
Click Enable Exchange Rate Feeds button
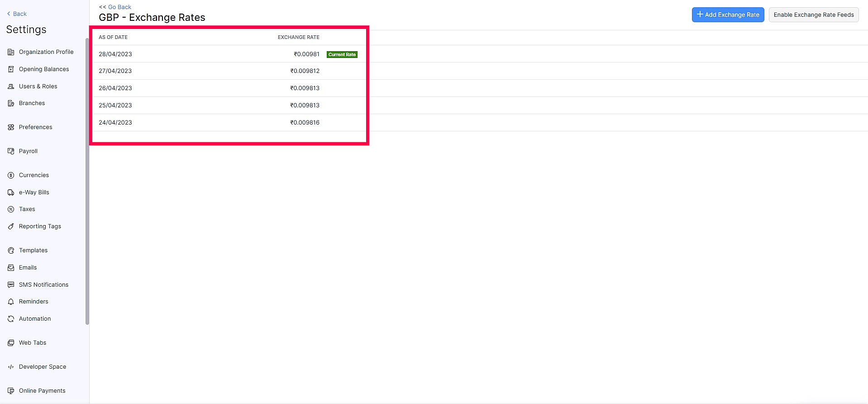click(813, 15)
